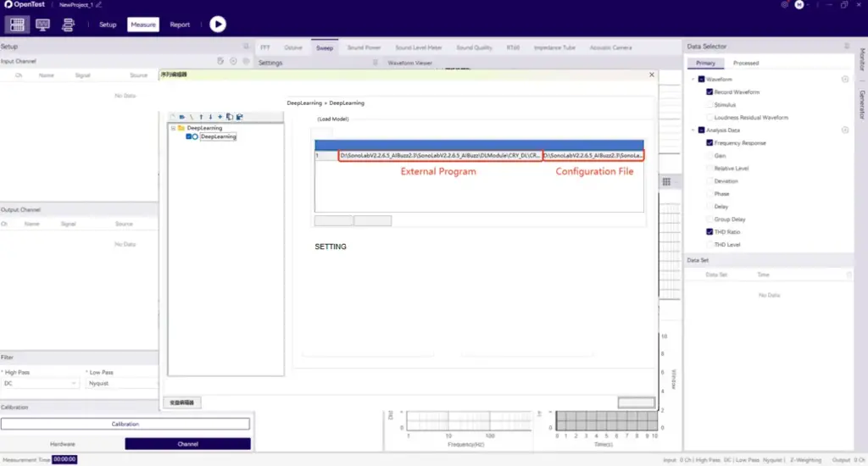The width and height of the screenshot is (868, 466).
Task: Click the Calibration button
Action: pos(125,424)
